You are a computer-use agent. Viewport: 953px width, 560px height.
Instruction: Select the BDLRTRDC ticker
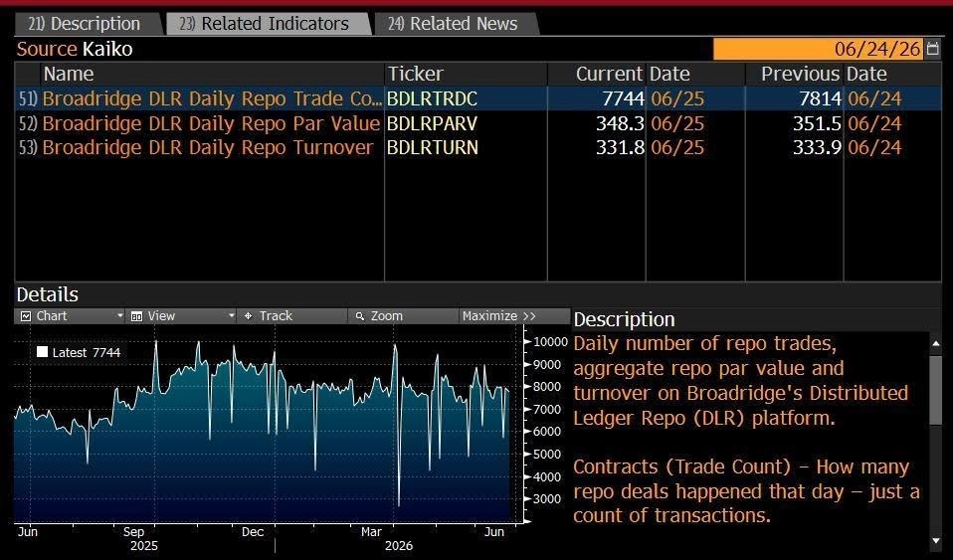432,98
